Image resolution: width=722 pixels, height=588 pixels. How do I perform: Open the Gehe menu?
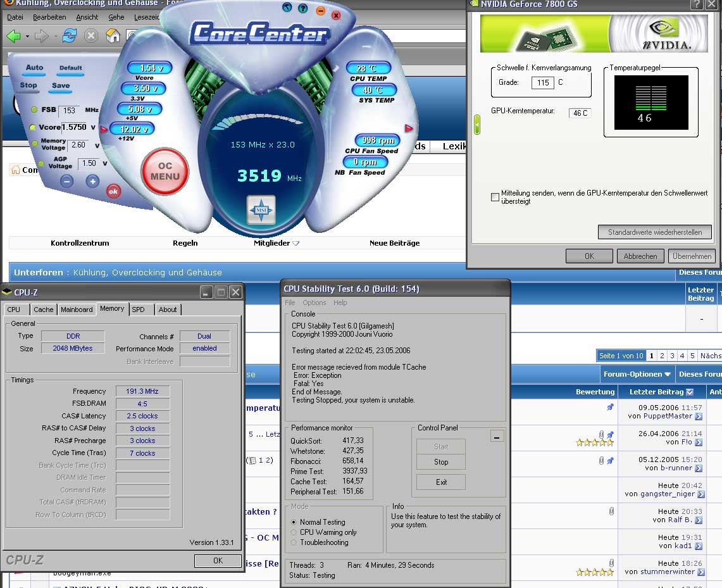tap(116, 17)
